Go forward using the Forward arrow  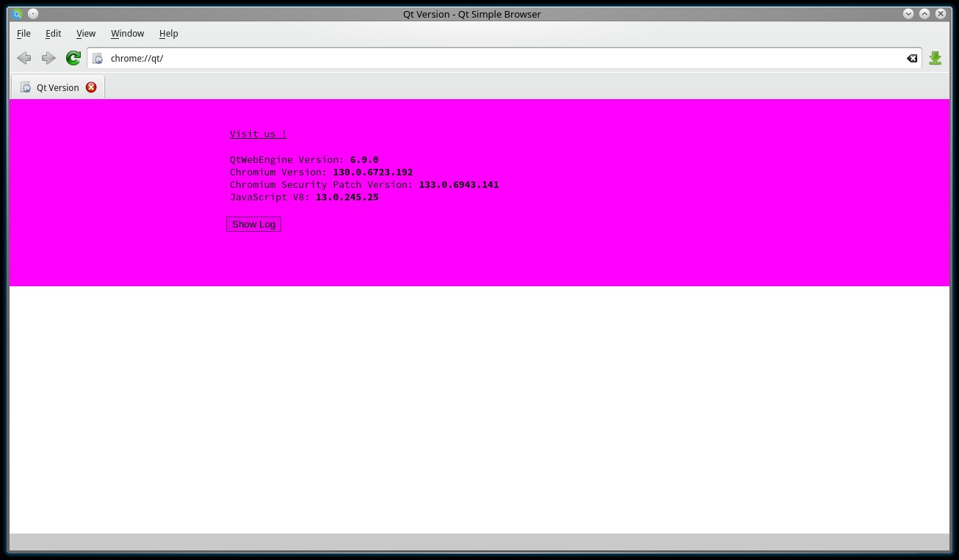[x=48, y=58]
